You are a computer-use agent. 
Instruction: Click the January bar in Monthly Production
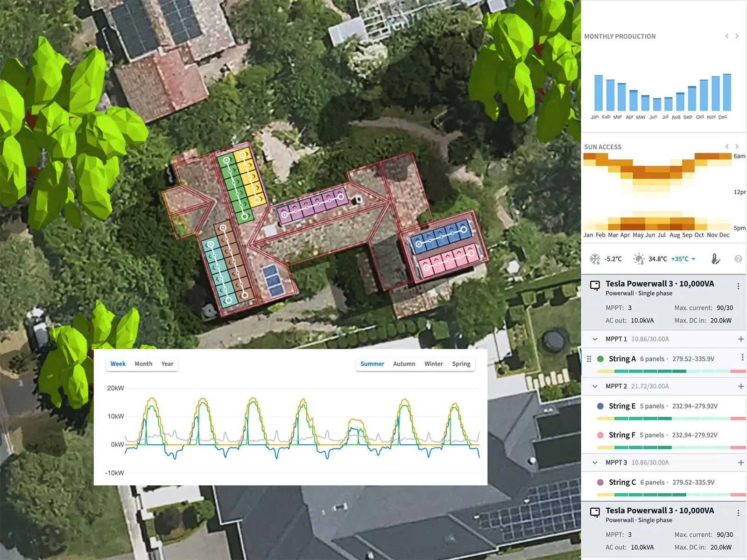(x=599, y=93)
